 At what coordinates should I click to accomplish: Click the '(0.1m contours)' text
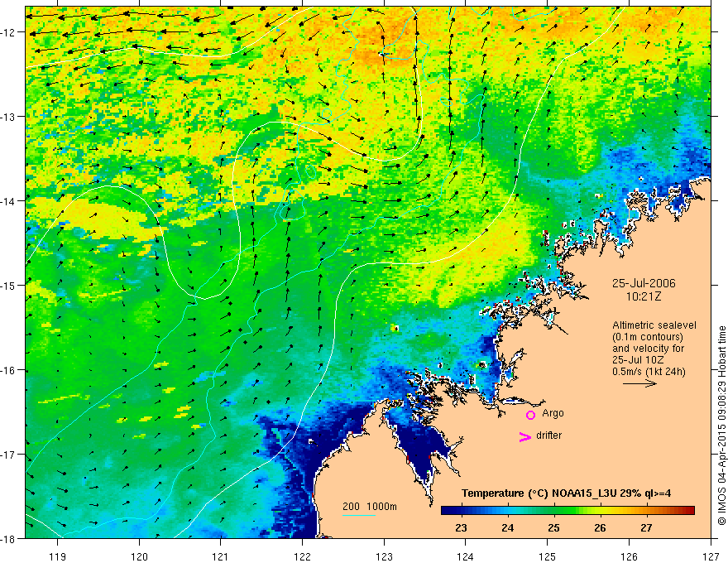click(x=648, y=337)
